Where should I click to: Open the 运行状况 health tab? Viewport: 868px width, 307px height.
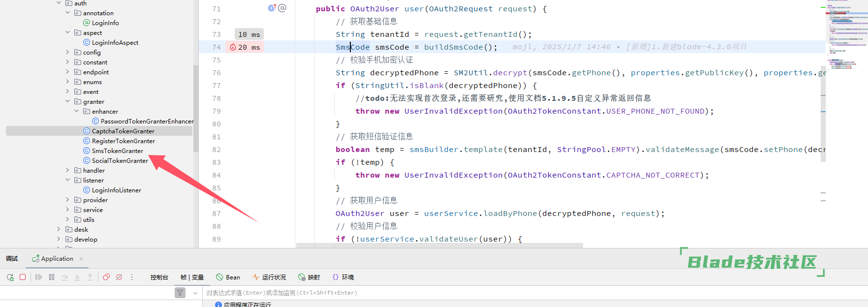[x=269, y=277]
